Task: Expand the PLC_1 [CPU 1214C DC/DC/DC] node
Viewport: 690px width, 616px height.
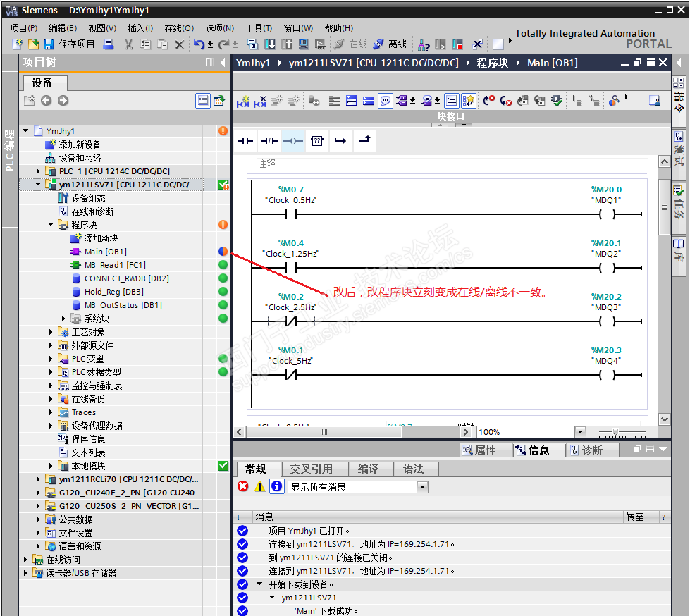Action: click(x=38, y=171)
